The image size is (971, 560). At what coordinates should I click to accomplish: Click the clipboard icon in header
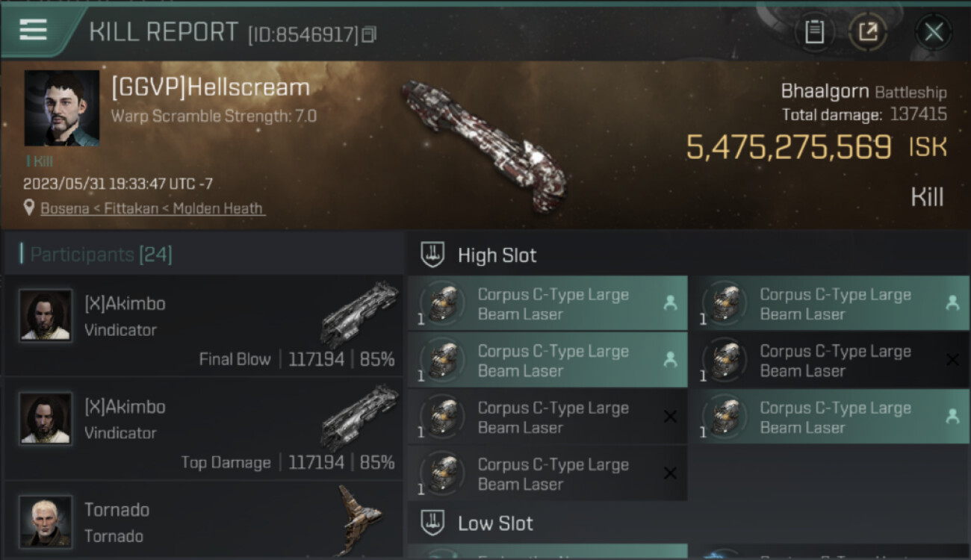tap(814, 31)
